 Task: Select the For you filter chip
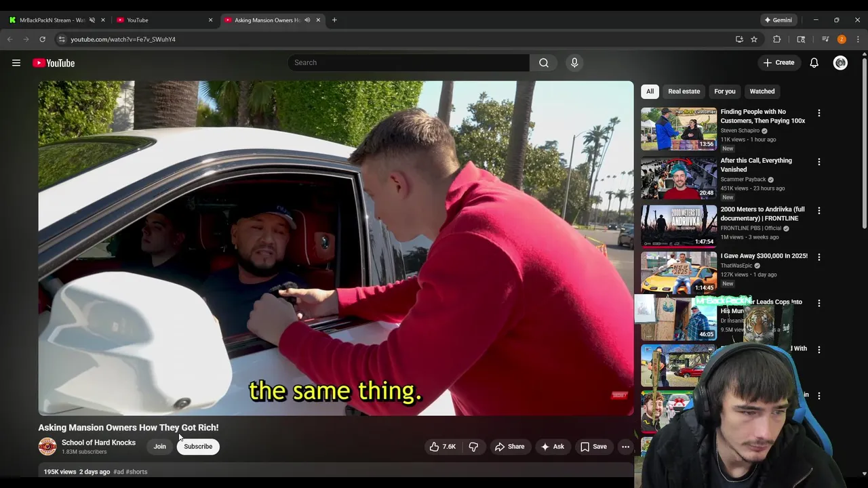tap(724, 91)
